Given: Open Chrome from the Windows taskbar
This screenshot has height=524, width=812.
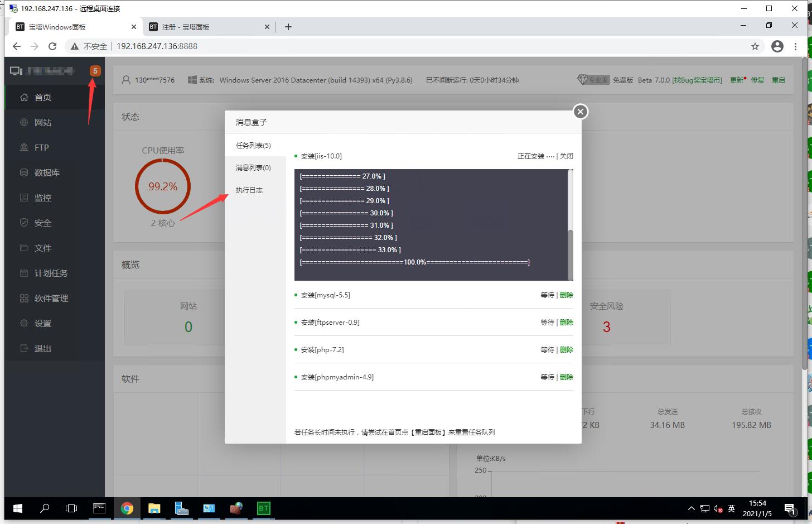Looking at the screenshot, I should coord(127,508).
